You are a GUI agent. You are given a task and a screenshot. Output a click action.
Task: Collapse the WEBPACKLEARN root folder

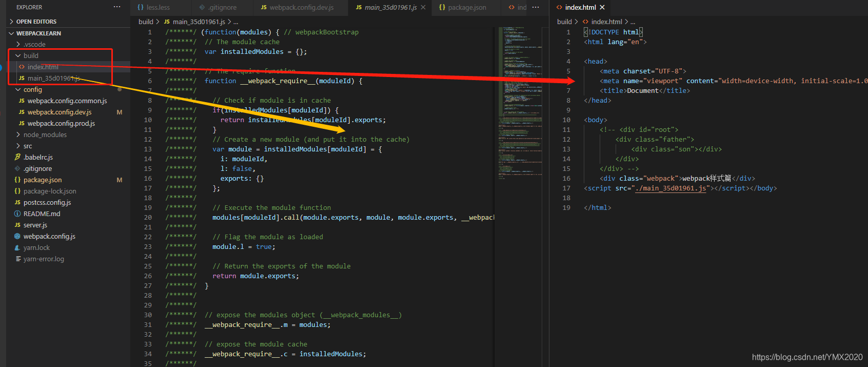click(68, 33)
